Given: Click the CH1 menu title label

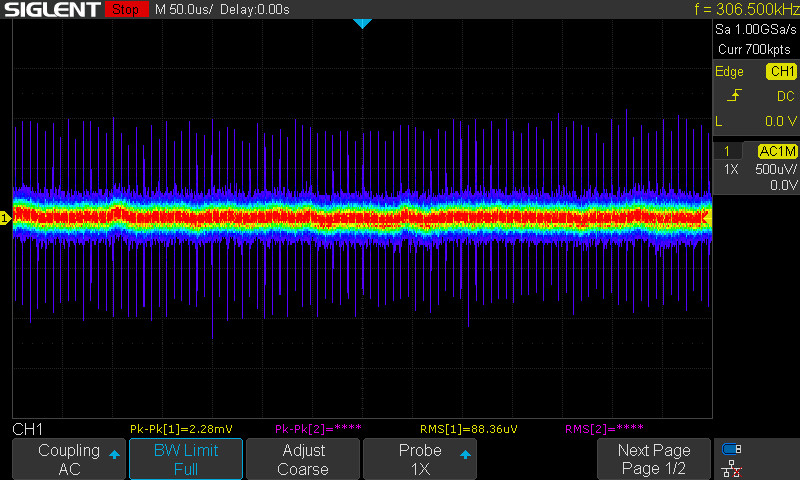Looking at the screenshot, I should point(28,429).
